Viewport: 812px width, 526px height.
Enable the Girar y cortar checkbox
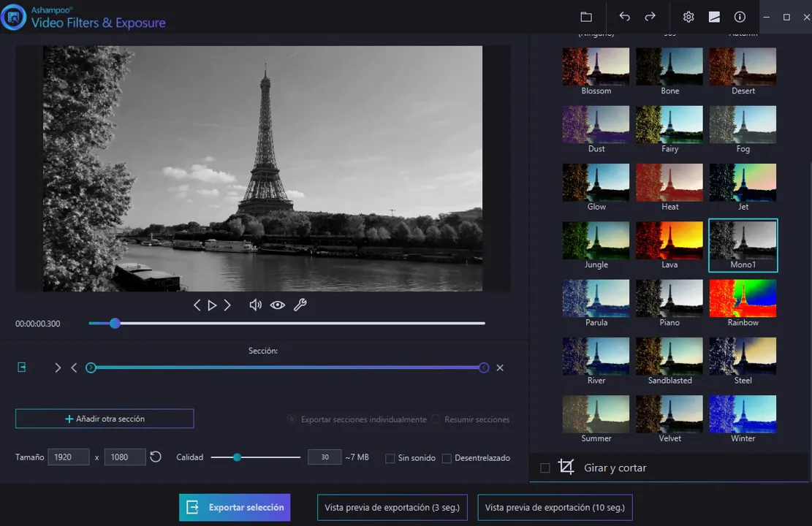coord(545,468)
